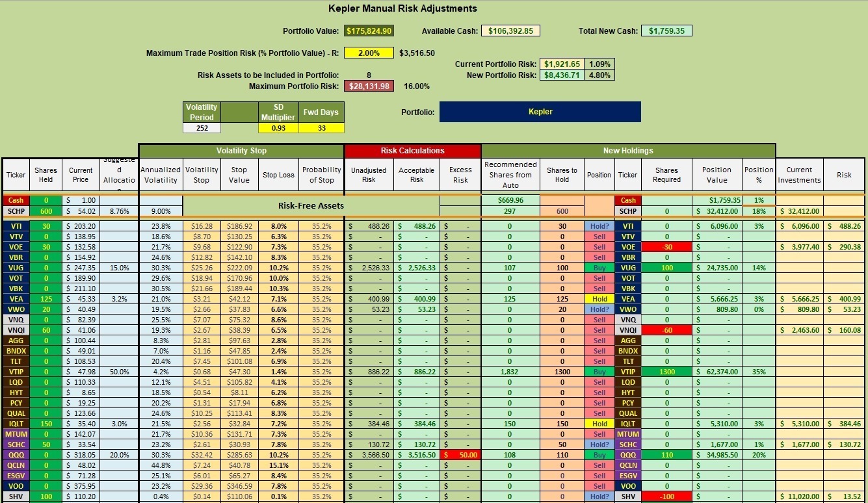Edit the Fwd Days value 33
The width and height of the screenshot is (868, 503).
[321, 128]
